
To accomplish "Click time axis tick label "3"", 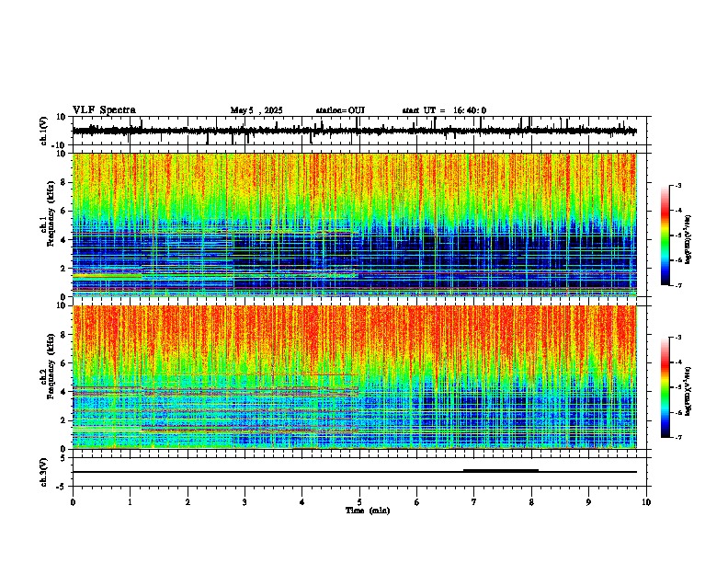I will 245,502.
